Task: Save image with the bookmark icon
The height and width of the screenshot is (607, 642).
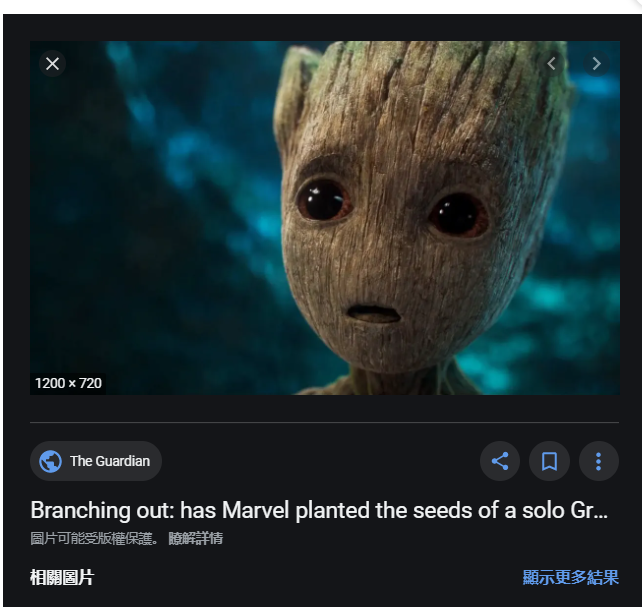Action: [549, 461]
